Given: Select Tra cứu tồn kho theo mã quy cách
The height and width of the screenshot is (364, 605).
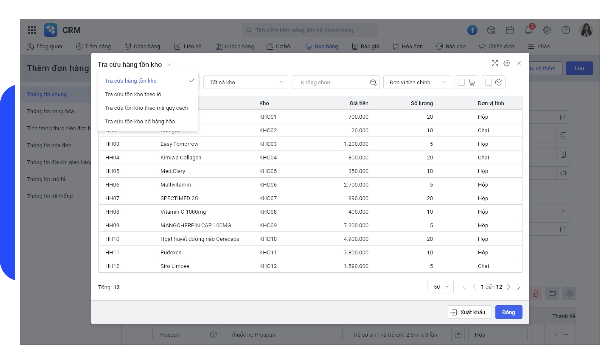Looking at the screenshot, I should tap(146, 108).
